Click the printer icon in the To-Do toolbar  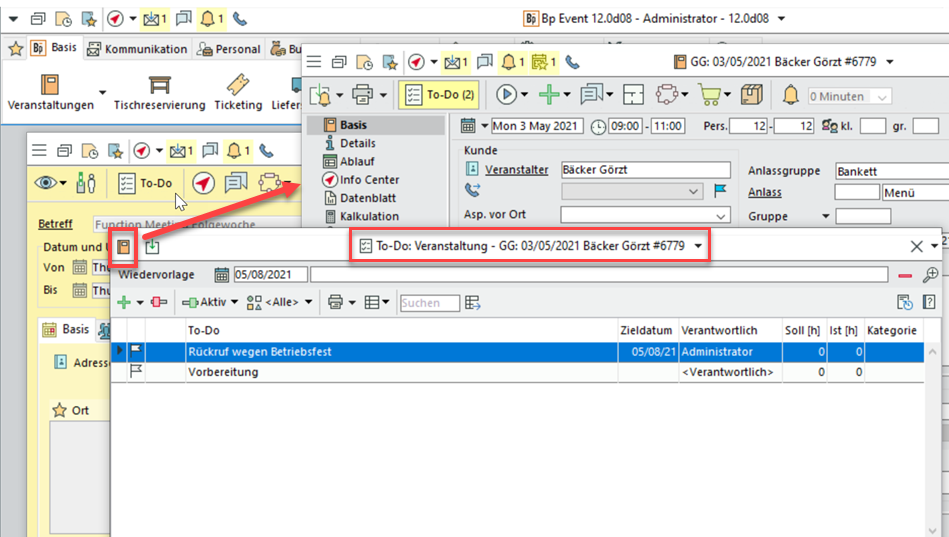(x=335, y=303)
